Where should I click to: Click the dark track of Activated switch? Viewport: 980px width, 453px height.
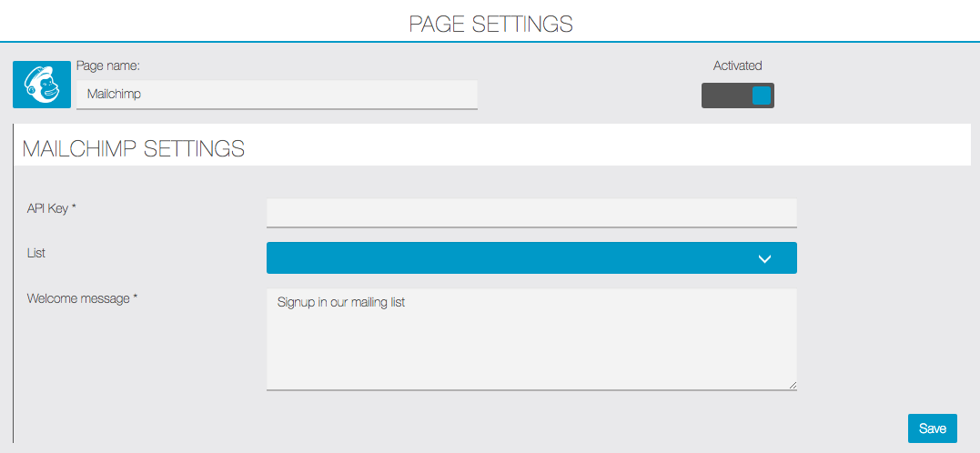726,96
